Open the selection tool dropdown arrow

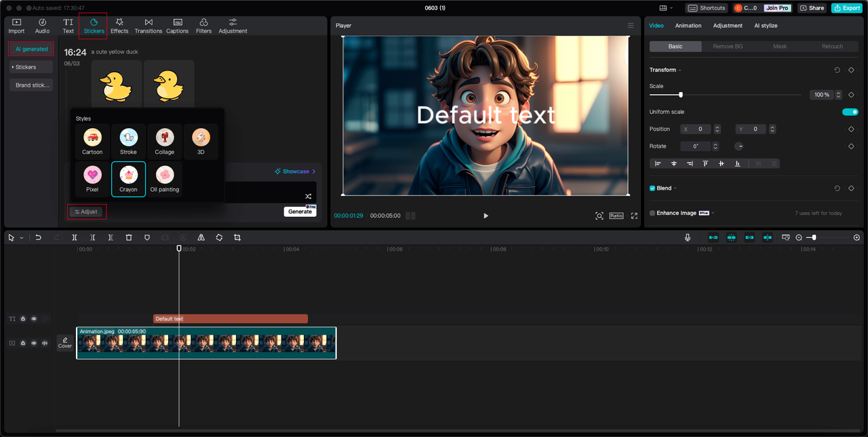(22, 238)
